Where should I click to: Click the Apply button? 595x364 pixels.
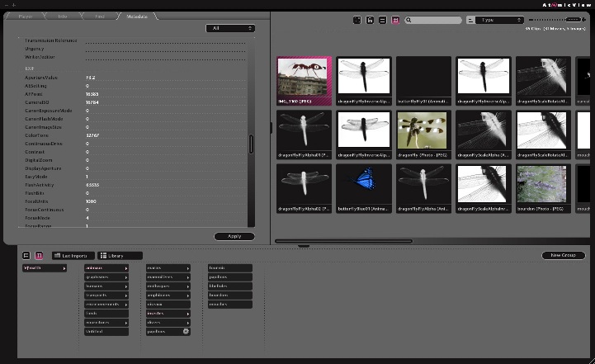coord(234,236)
